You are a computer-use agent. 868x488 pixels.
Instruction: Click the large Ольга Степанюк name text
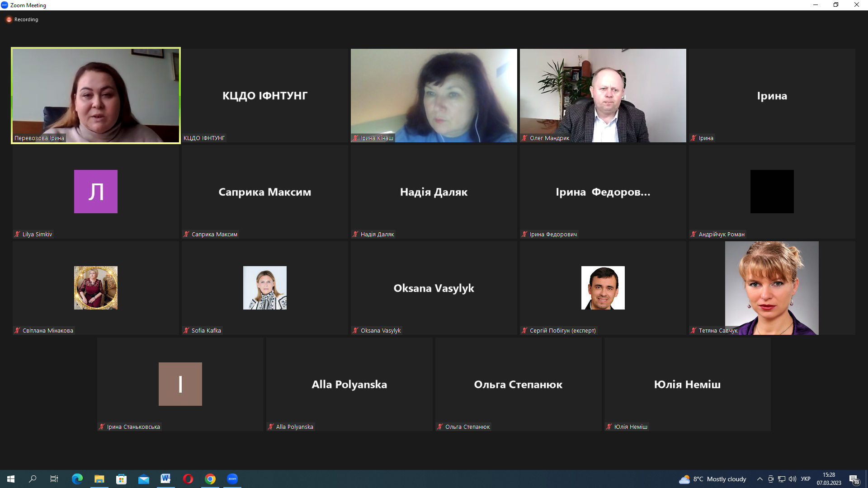[x=519, y=385]
